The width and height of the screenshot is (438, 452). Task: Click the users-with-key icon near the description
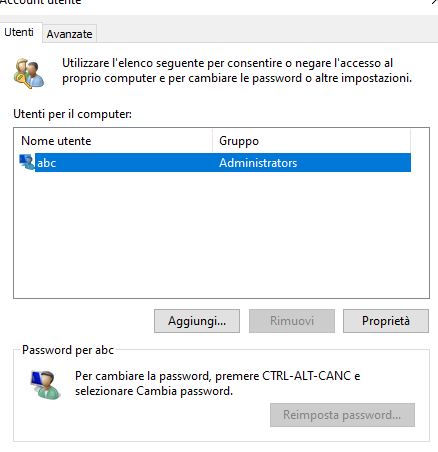coord(29,73)
